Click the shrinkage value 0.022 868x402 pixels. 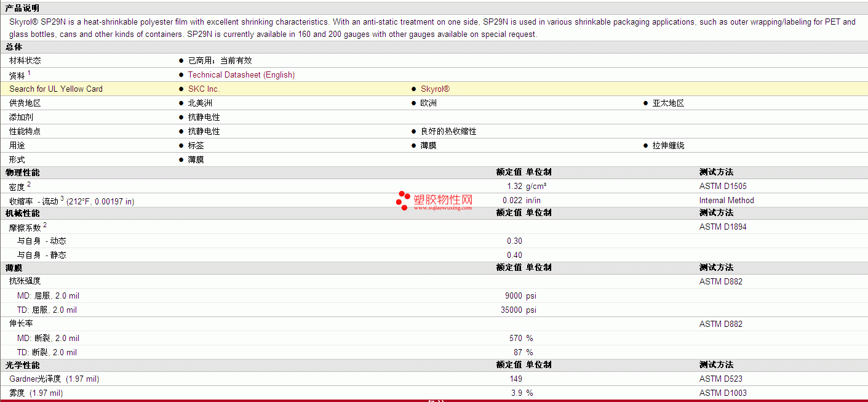click(x=512, y=201)
